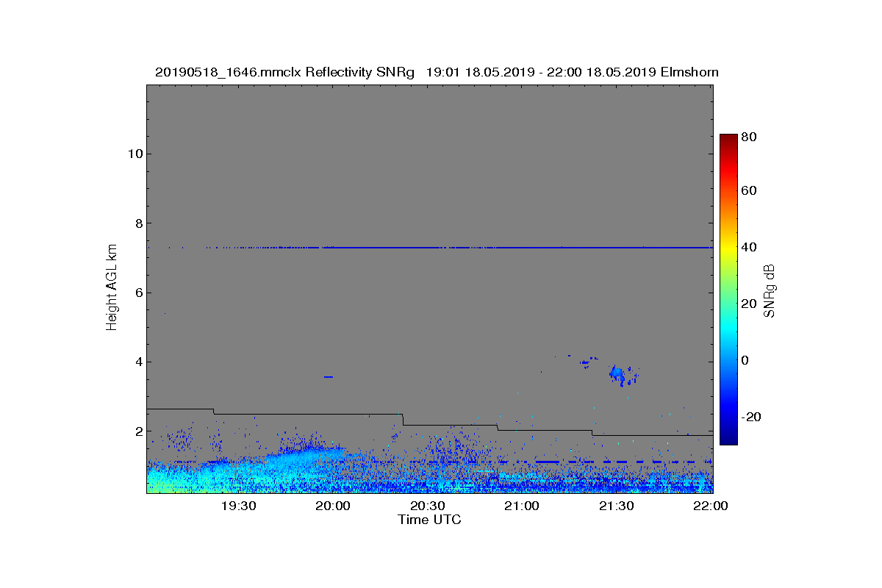Click the '21:00' time tick label
This screenshot has width=882, height=588.
[523, 506]
